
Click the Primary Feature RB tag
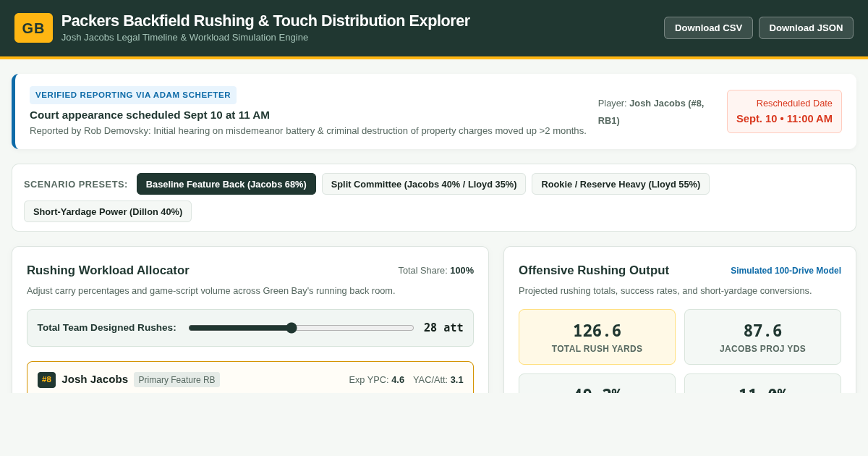(176, 380)
